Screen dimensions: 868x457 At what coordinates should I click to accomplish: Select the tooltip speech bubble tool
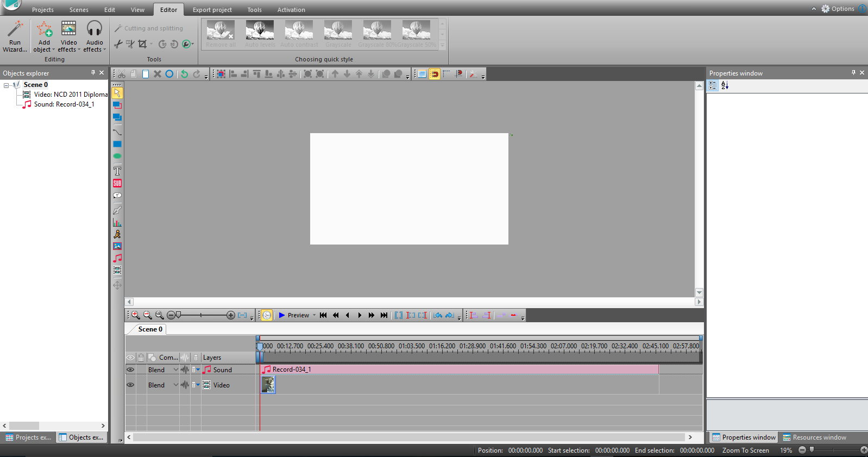(x=117, y=195)
